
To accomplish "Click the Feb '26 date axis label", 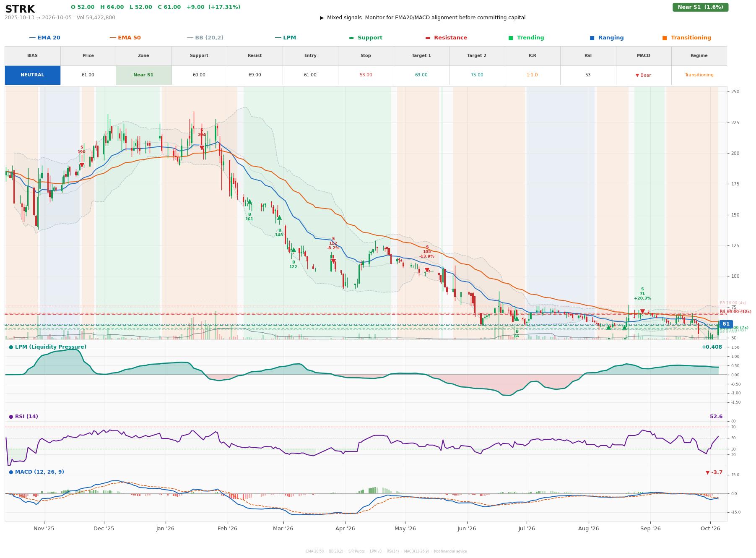I will (227, 529).
